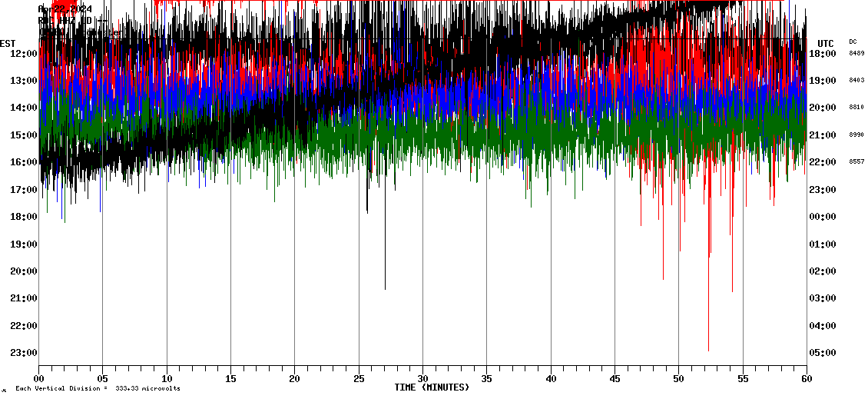The height and width of the screenshot is (399, 868).
Task: Select the 05:00 UTC row label
Action: pos(823,353)
